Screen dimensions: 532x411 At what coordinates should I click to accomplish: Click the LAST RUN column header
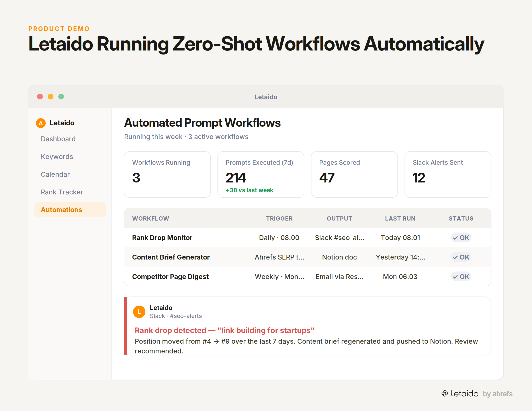click(x=400, y=219)
